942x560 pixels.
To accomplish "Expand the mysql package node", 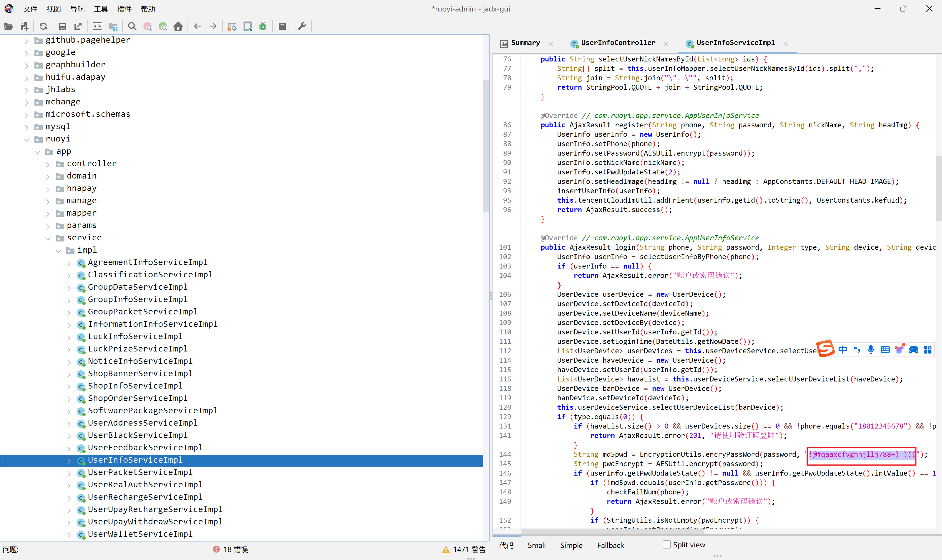I will point(26,127).
